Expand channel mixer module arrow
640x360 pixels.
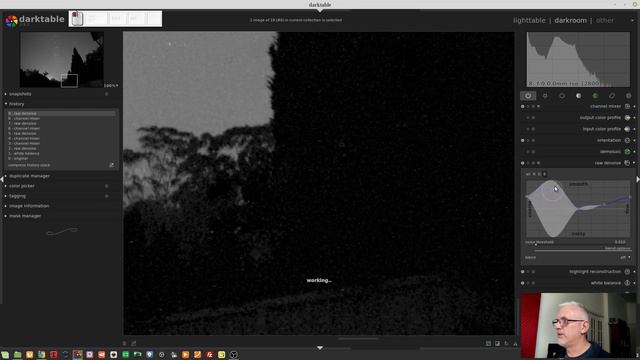tap(634, 106)
